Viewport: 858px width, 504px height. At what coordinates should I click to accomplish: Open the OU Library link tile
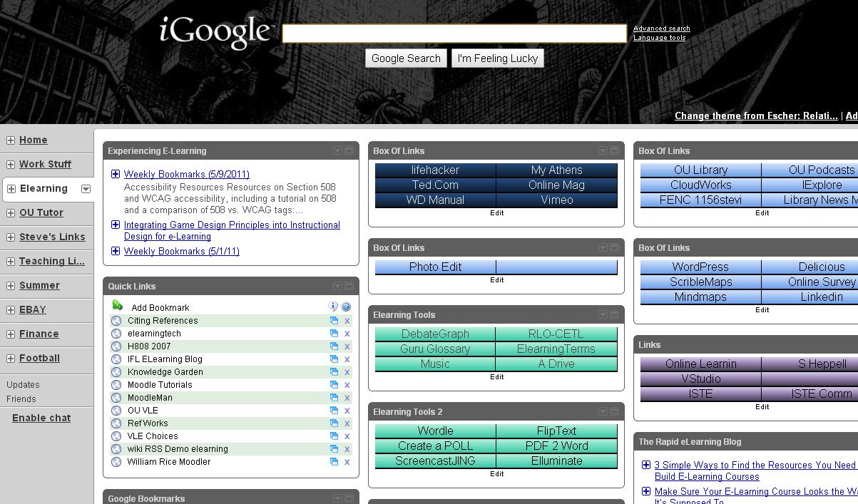tap(700, 170)
